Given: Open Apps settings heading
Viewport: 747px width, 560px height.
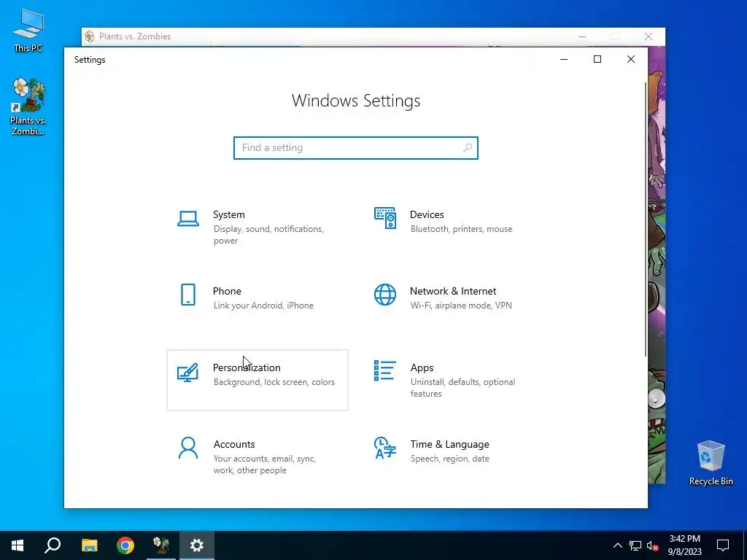Looking at the screenshot, I should point(422,368).
